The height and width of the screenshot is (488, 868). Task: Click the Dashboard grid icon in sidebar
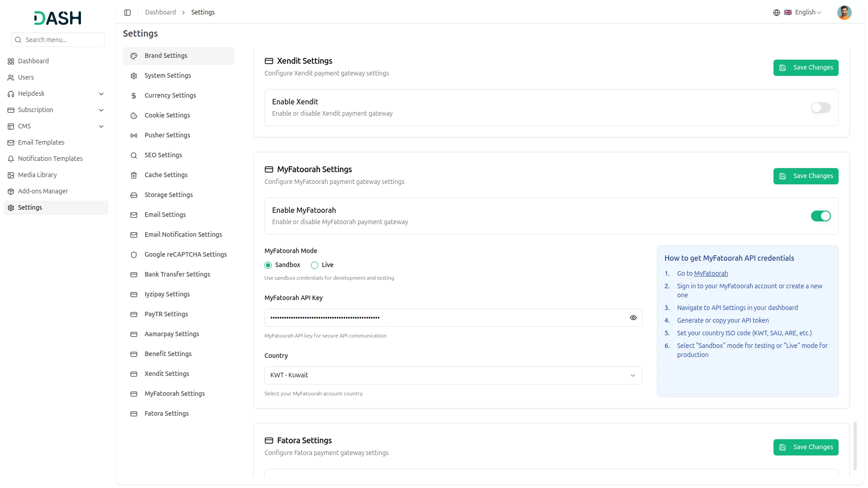click(x=11, y=61)
